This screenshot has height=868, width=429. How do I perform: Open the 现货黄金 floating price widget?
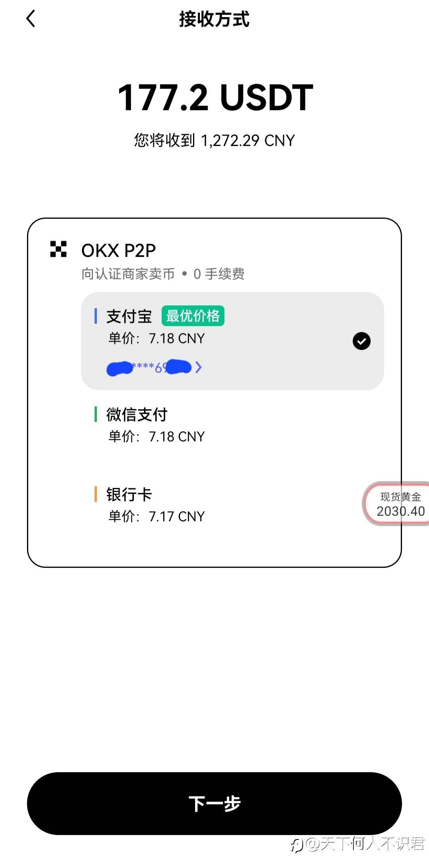398,504
